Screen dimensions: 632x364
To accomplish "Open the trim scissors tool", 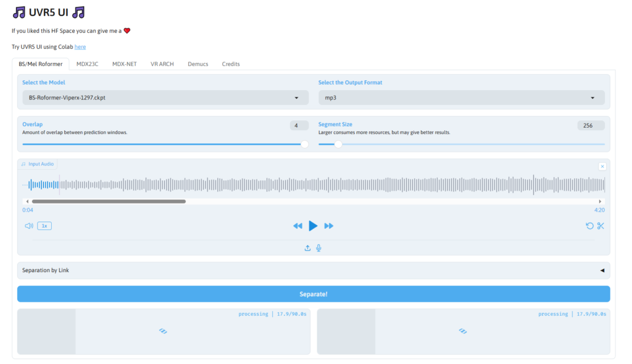I will tap(601, 226).
